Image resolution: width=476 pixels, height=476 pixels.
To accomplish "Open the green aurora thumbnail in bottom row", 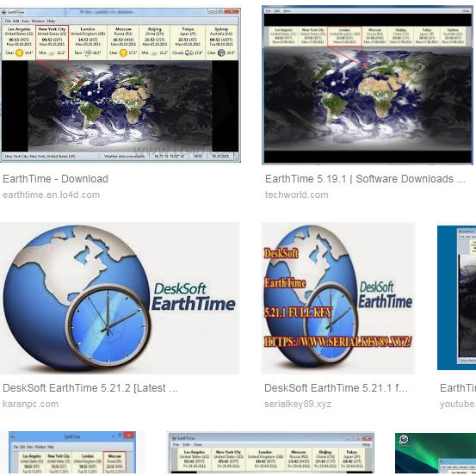I will [436, 454].
